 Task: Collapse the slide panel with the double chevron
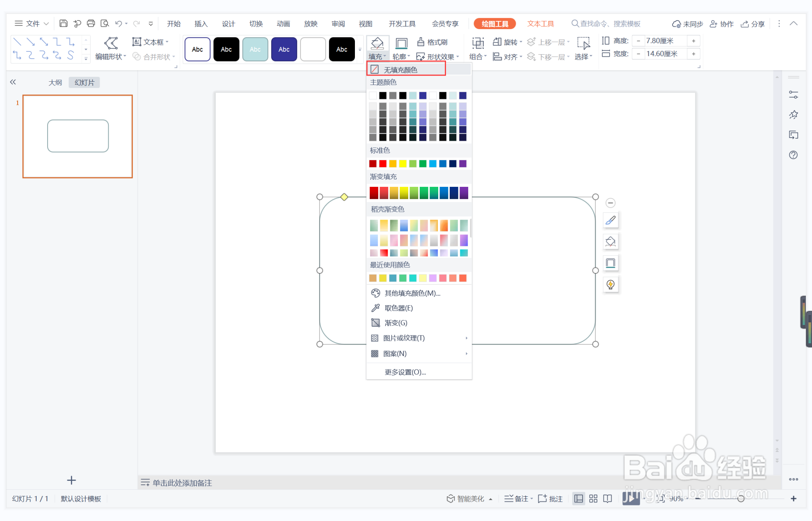pyautogui.click(x=13, y=82)
